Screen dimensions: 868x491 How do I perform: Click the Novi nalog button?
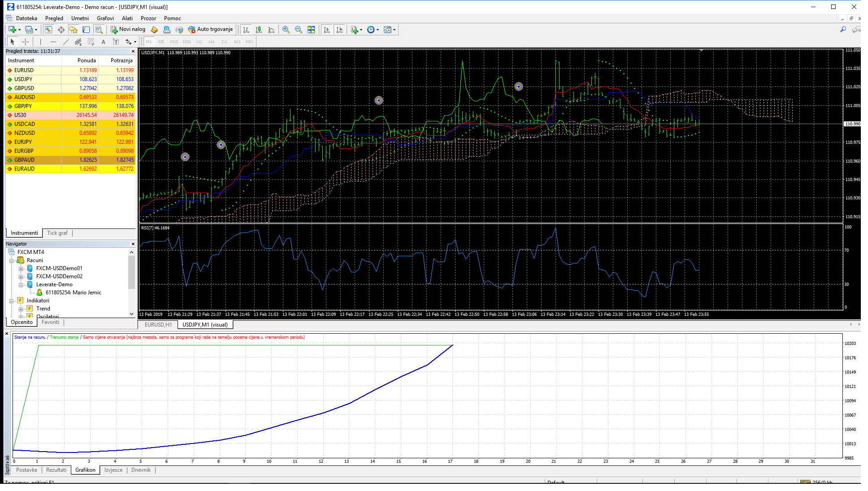coord(128,30)
